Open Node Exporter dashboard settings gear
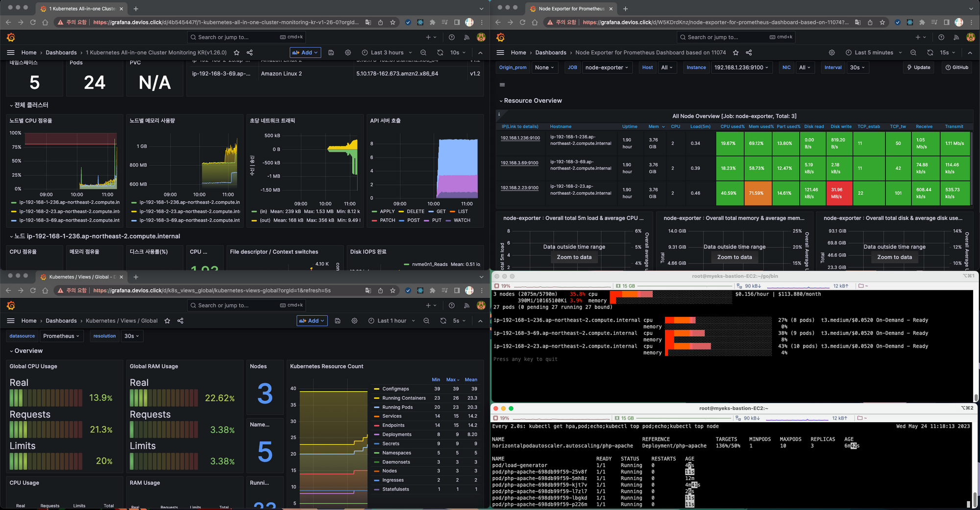The image size is (980, 510). pyautogui.click(x=832, y=52)
